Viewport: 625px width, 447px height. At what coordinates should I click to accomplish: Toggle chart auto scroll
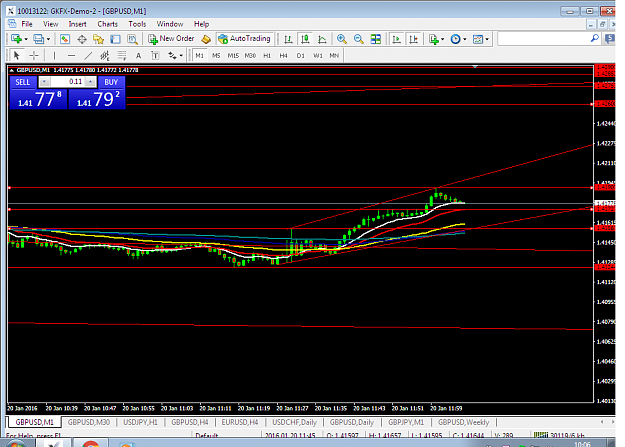[397, 39]
